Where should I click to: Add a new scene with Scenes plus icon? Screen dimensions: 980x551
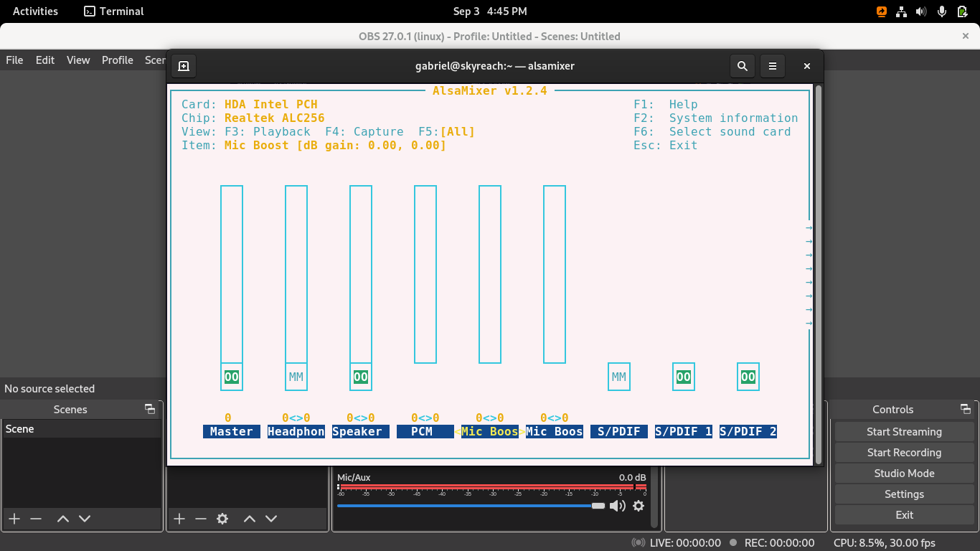point(14,519)
